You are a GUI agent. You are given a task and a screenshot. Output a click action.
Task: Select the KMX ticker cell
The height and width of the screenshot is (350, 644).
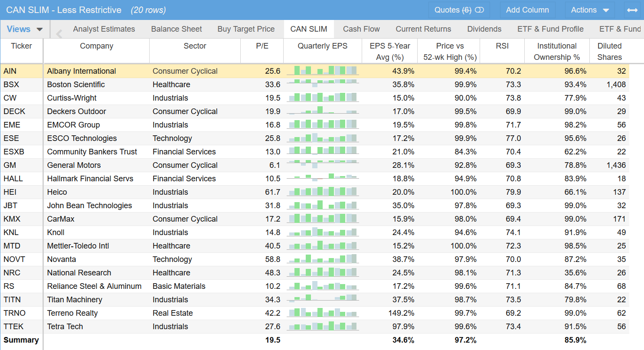point(21,219)
